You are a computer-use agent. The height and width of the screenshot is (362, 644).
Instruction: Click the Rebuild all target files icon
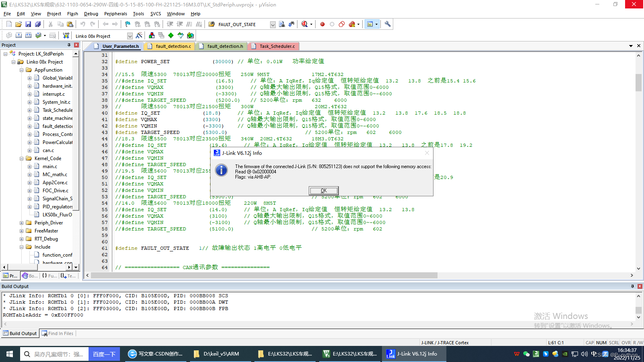point(27,35)
